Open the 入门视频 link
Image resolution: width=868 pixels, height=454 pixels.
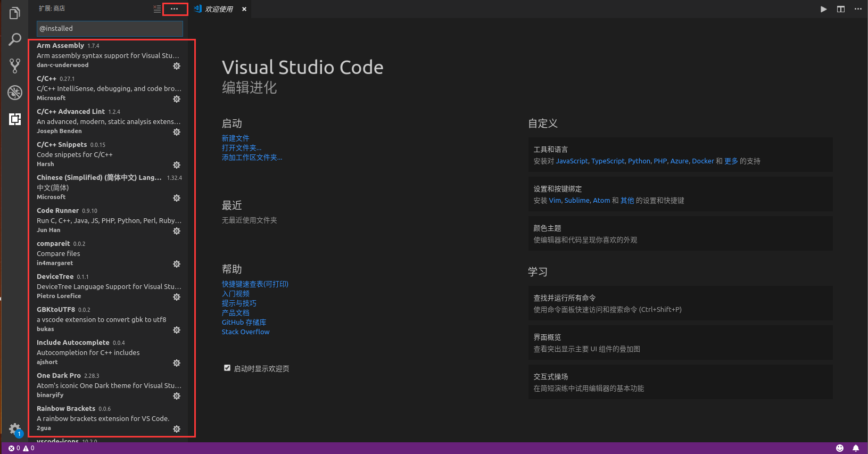pyautogui.click(x=235, y=294)
